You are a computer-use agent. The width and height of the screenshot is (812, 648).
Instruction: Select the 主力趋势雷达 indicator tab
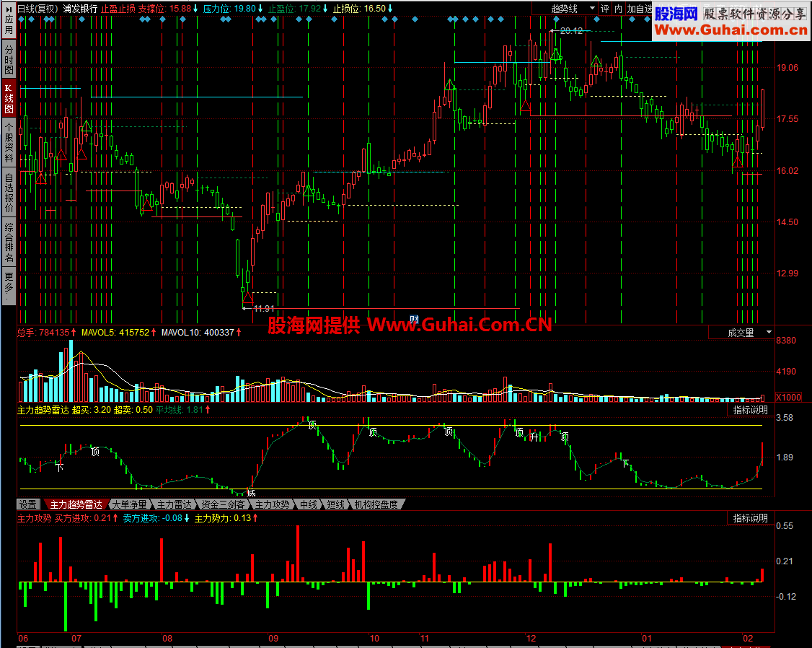pyautogui.click(x=76, y=504)
